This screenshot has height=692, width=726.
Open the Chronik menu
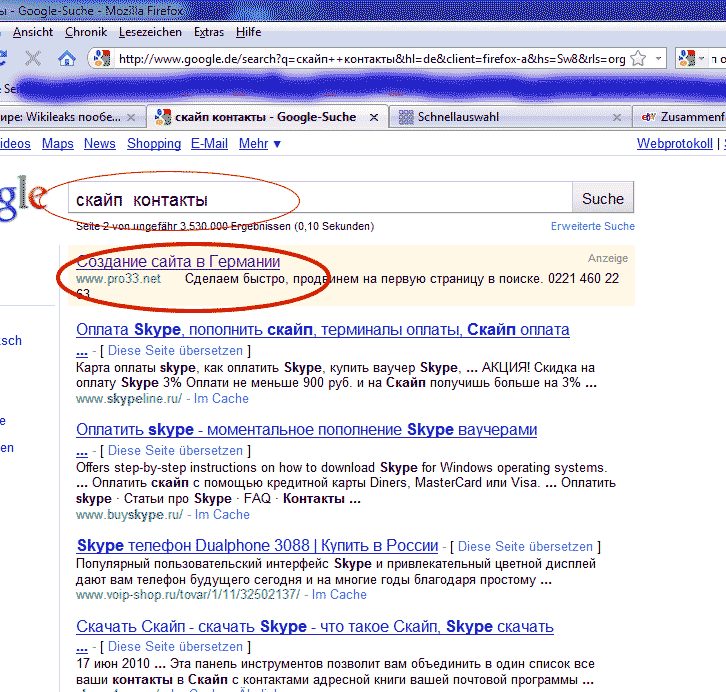point(86,32)
